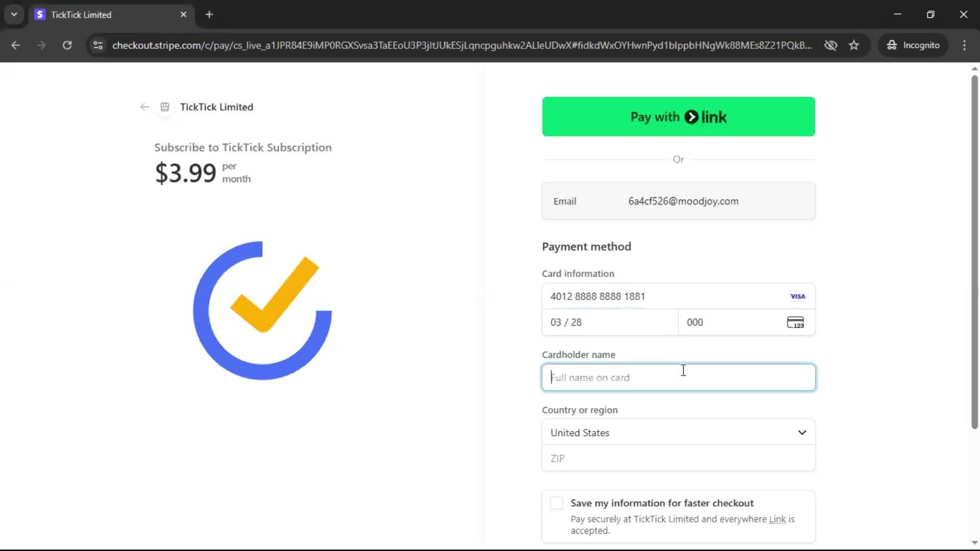Expand the tab search dropdown arrow
This screenshot has width=980, height=551.
coord(14,14)
